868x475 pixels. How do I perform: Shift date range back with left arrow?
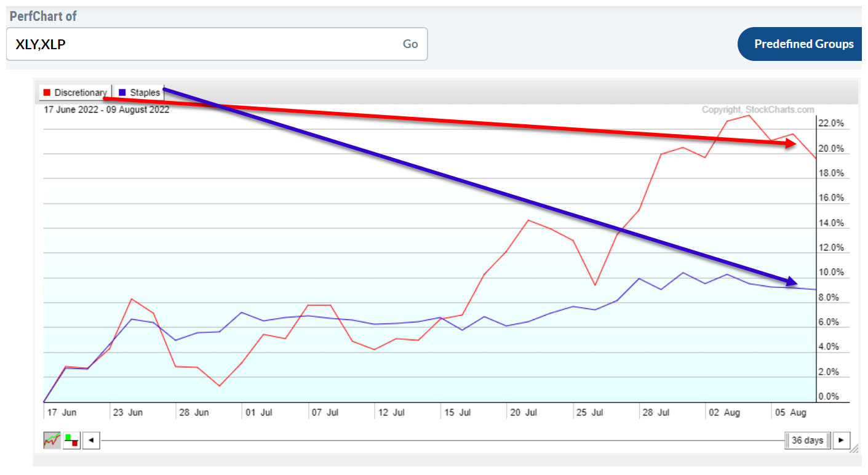click(x=91, y=441)
